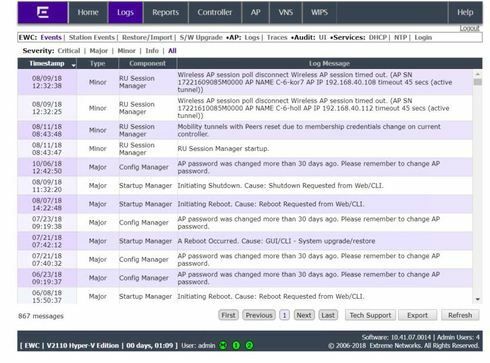
Task: Click the Refresh button
Action: 460,315
